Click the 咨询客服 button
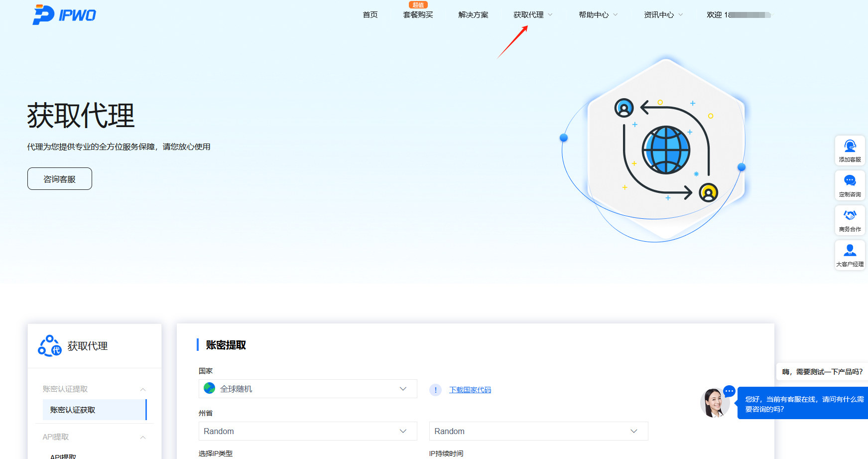The height and width of the screenshot is (459, 868). 59,178
